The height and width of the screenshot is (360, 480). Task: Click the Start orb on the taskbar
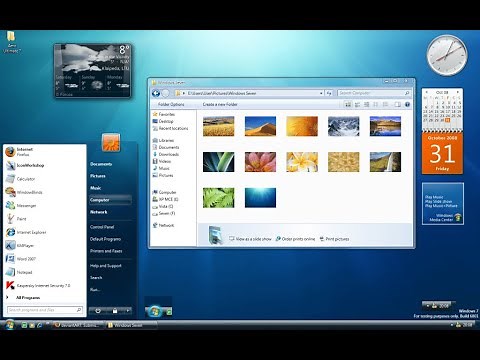[9, 325]
